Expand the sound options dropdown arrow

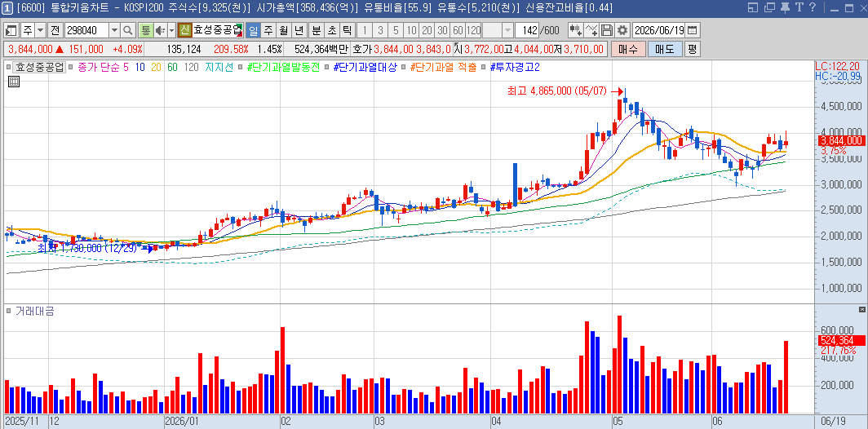[171, 30]
